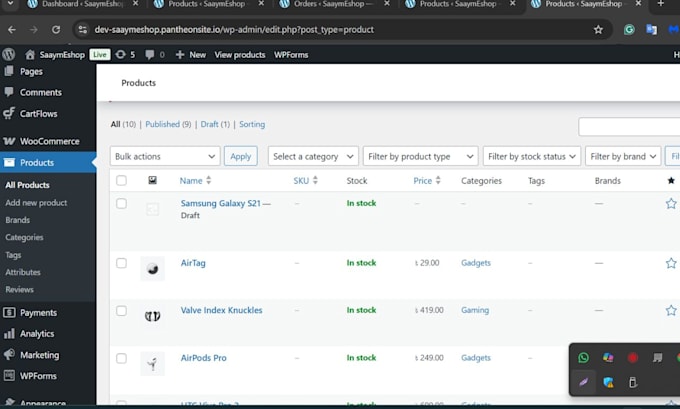
Task: Show only Published products
Action: click(x=162, y=124)
